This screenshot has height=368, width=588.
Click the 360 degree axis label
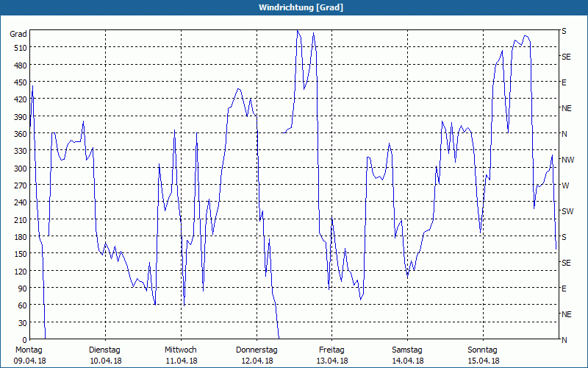pyautogui.click(x=19, y=134)
